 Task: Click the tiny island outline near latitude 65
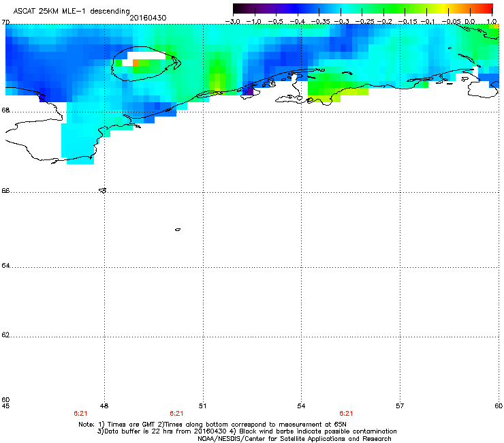pos(178,230)
